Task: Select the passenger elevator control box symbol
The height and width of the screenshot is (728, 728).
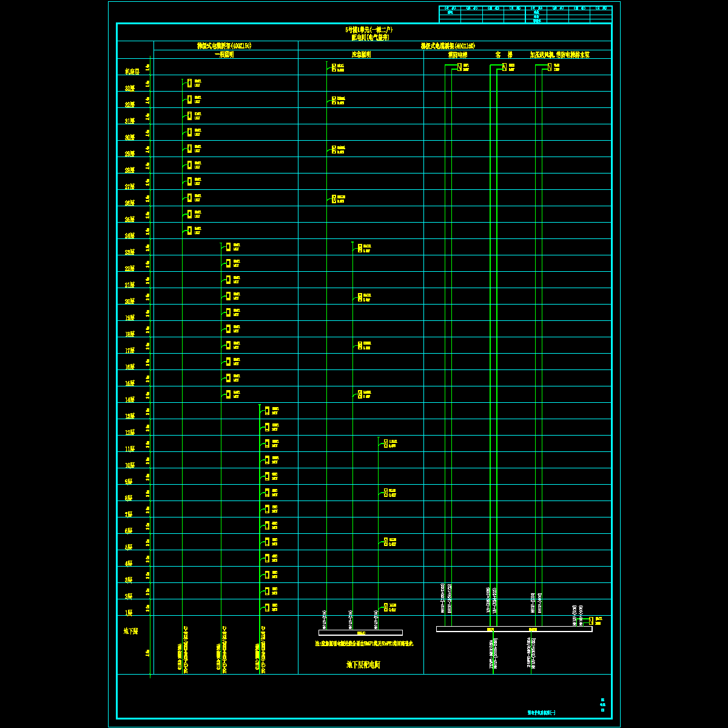Action: tap(504, 67)
